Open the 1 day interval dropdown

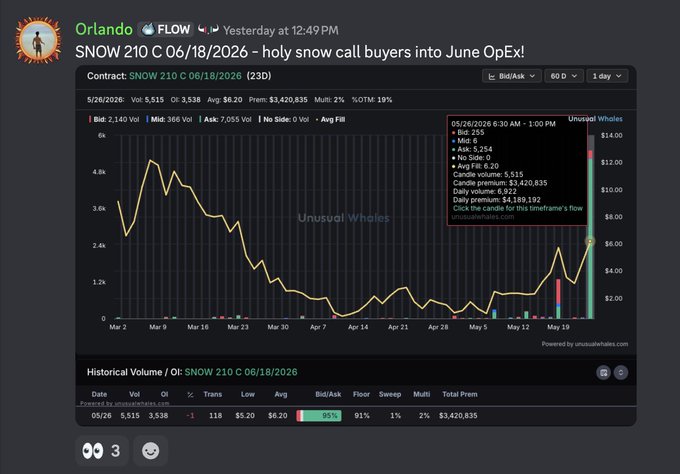(607, 76)
